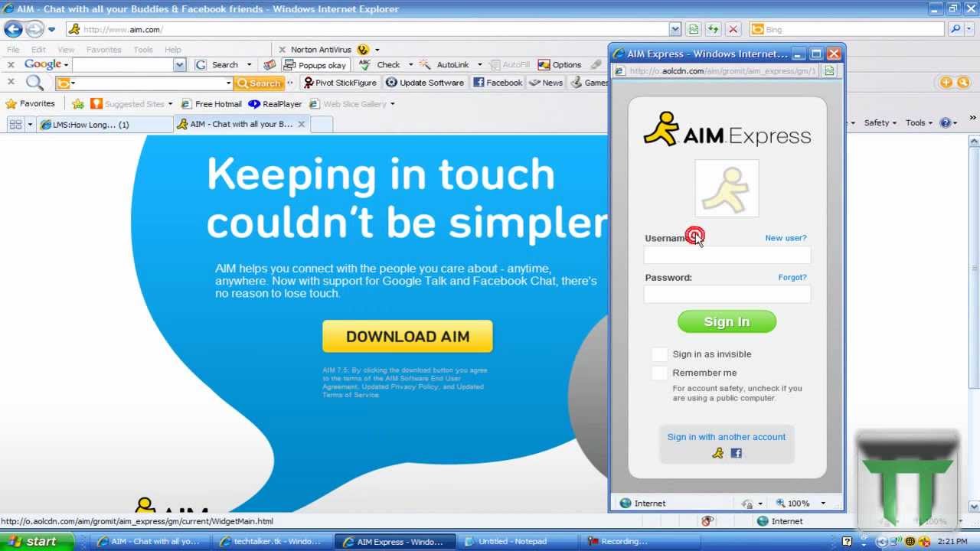Click the orange magnifier circle on toolbar
Image resolution: width=980 pixels, height=551 pixels.
coord(963,83)
